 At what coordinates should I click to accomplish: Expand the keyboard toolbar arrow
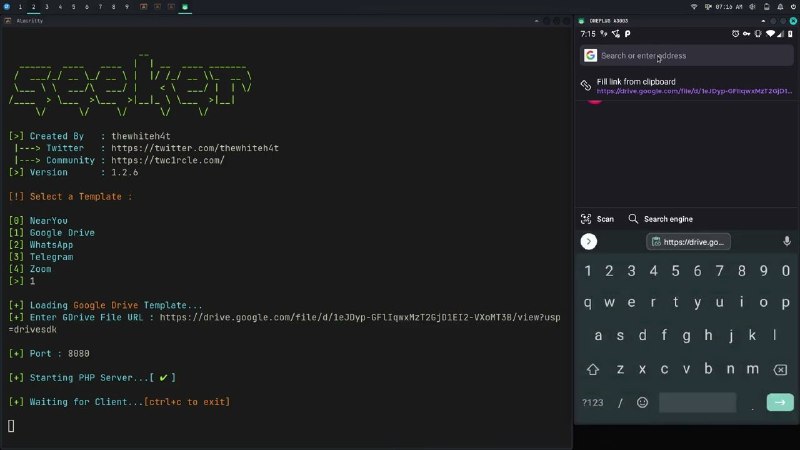click(x=589, y=241)
